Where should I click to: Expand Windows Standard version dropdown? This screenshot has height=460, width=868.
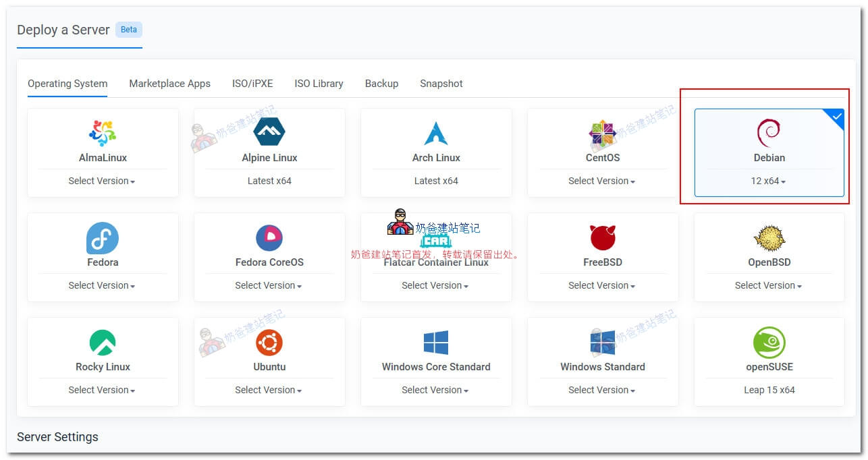click(602, 390)
